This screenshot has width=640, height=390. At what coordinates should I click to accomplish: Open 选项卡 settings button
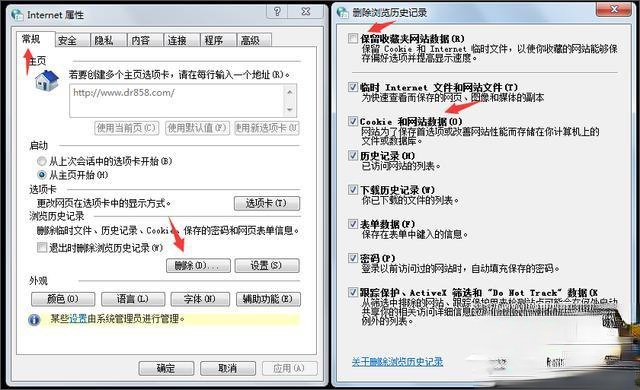point(267,203)
